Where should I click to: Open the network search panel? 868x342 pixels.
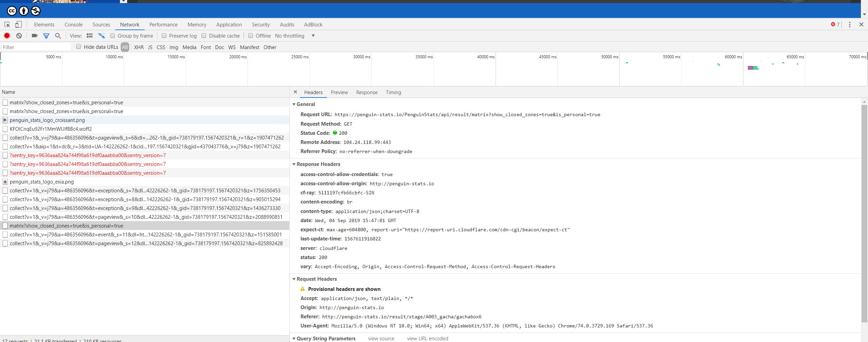(58, 36)
